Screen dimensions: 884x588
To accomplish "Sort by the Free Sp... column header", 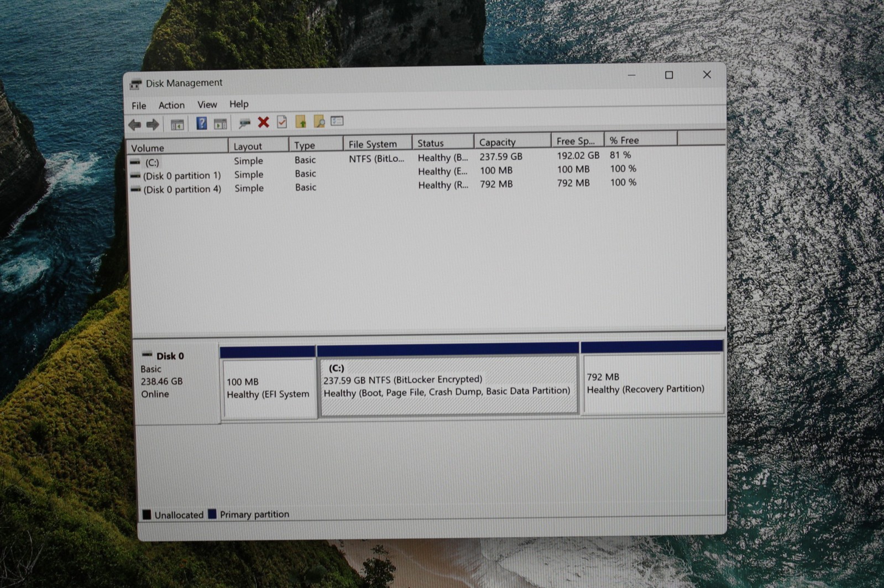I will click(578, 140).
